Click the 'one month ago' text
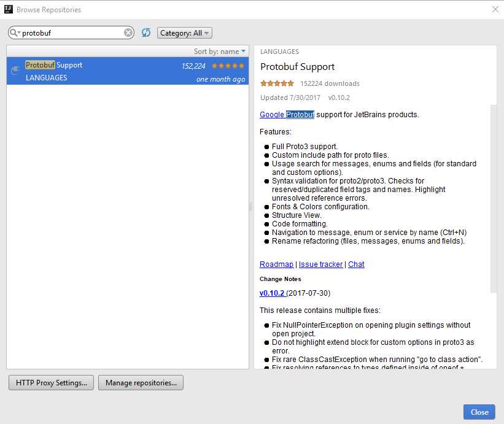The image size is (504, 424). tap(220, 79)
